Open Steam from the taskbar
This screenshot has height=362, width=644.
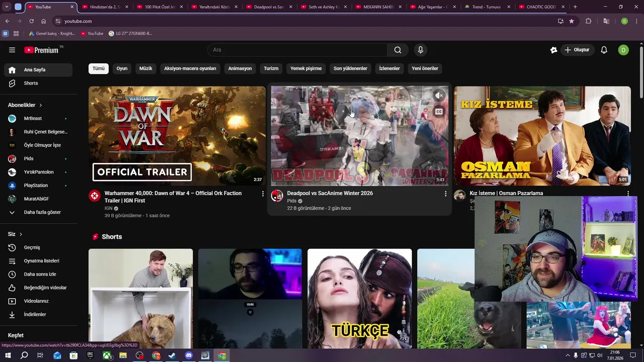point(172,355)
